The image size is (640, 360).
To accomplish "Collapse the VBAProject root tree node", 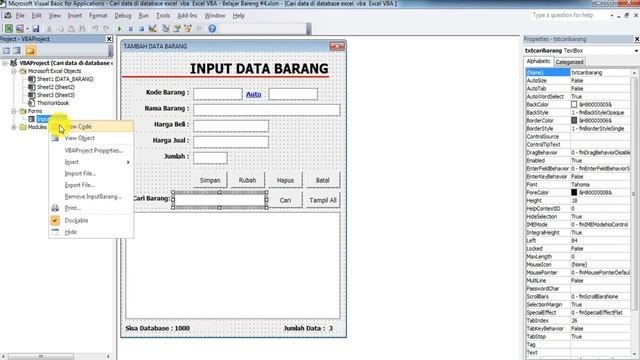I will tap(5, 63).
